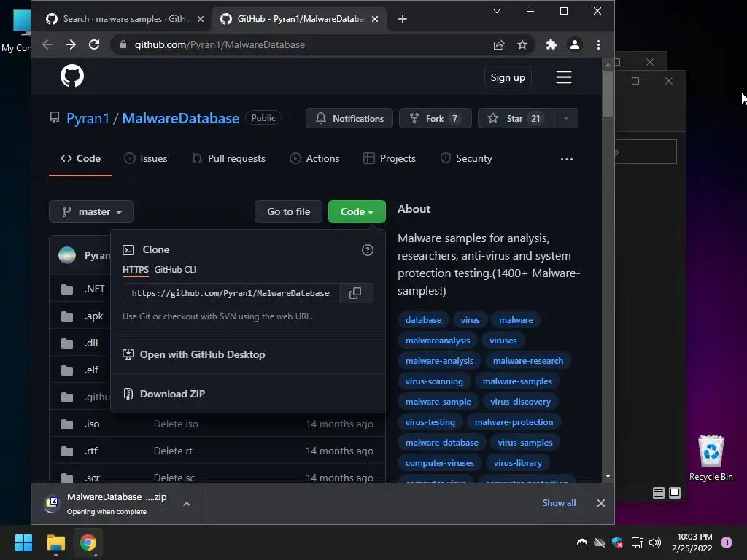The width and height of the screenshot is (747, 560).
Task: Select the GitHub CLI clone option
Action: coord(175,270)
